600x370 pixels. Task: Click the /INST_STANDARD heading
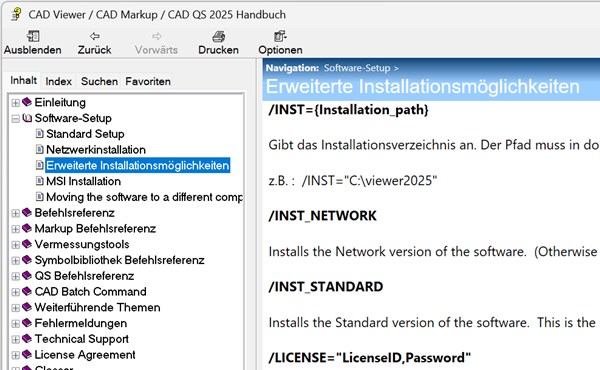326,287
